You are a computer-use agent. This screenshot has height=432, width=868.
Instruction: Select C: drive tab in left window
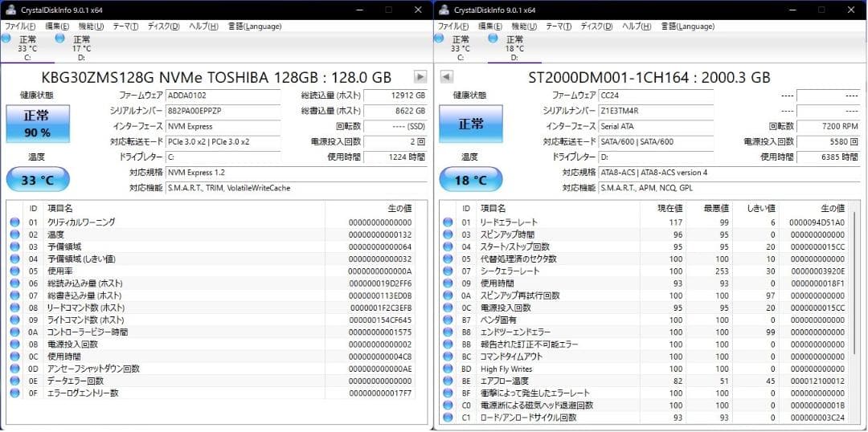click(x=27, y=48)
